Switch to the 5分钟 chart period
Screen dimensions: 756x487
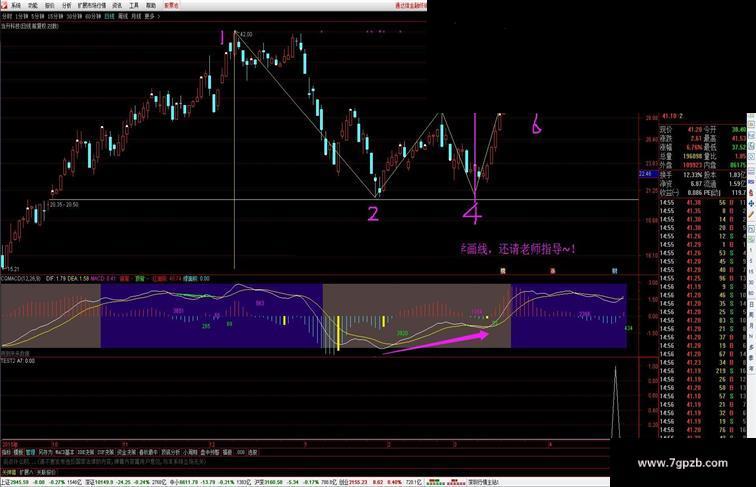pyautogui.click(x=38, y=16)
